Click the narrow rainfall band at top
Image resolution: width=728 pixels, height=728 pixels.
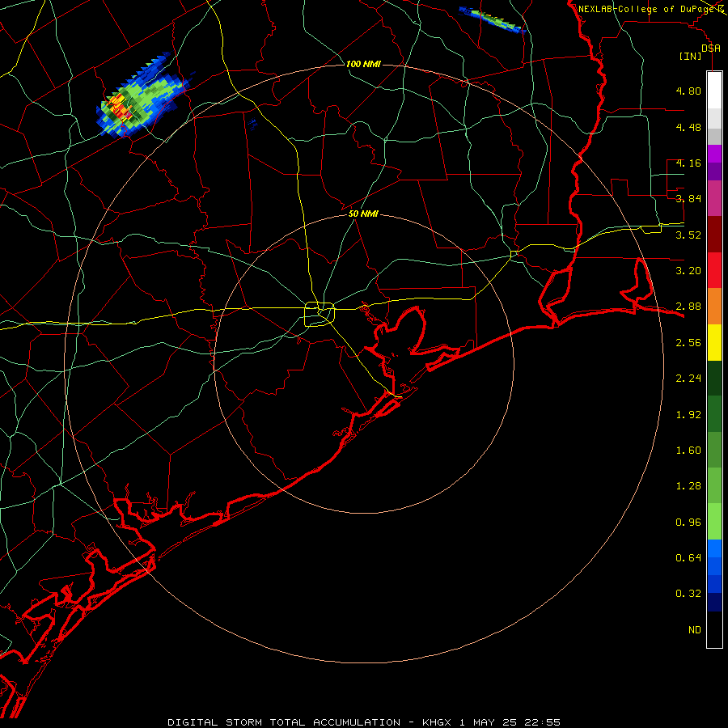(x=492, y=19)
